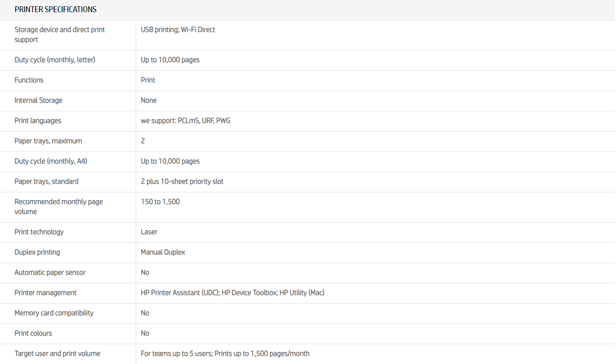
Task: Click the 'Memory card compatibility' row label
Action: point(54,313)
